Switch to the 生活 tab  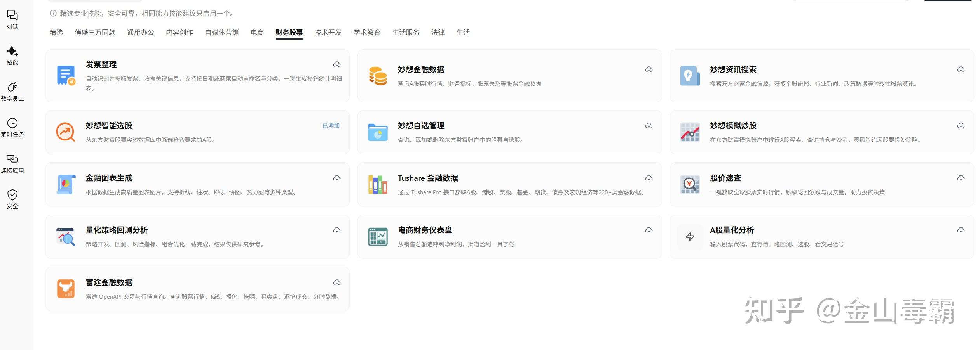463,33
